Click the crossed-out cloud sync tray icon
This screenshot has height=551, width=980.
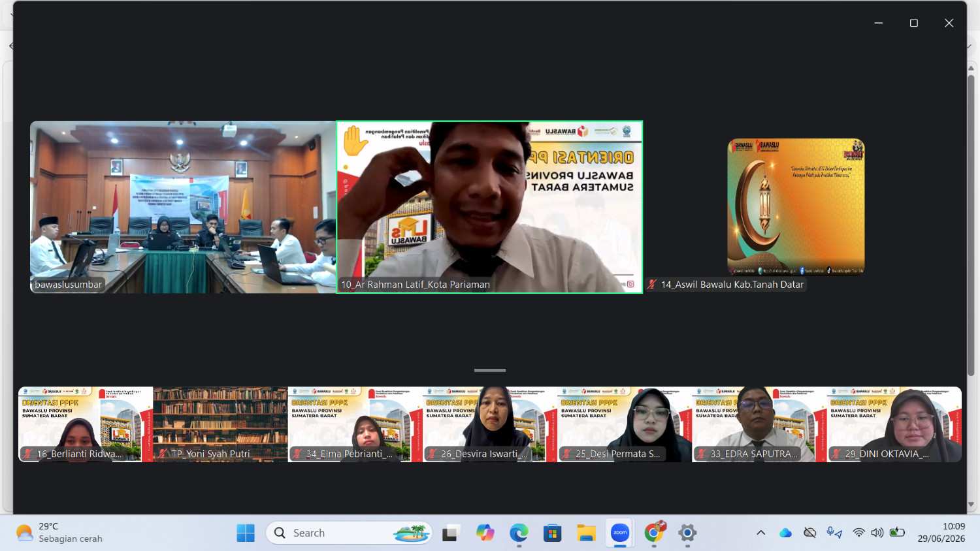[810, 533]
